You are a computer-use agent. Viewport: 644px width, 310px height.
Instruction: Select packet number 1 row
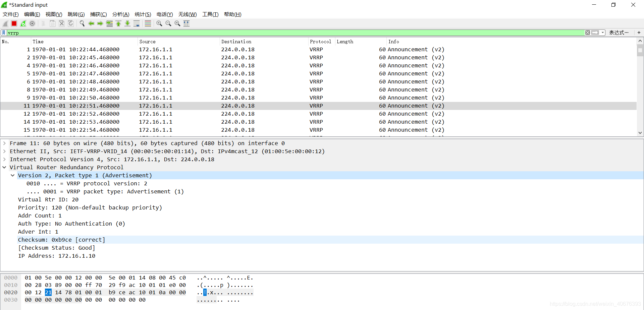coord(318,49)
